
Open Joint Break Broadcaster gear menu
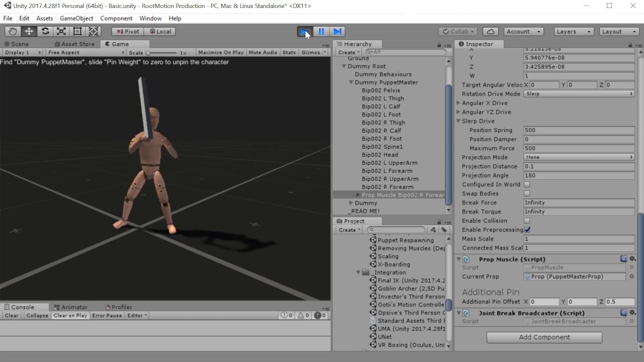pyautogui.click(x=633, y=313)
